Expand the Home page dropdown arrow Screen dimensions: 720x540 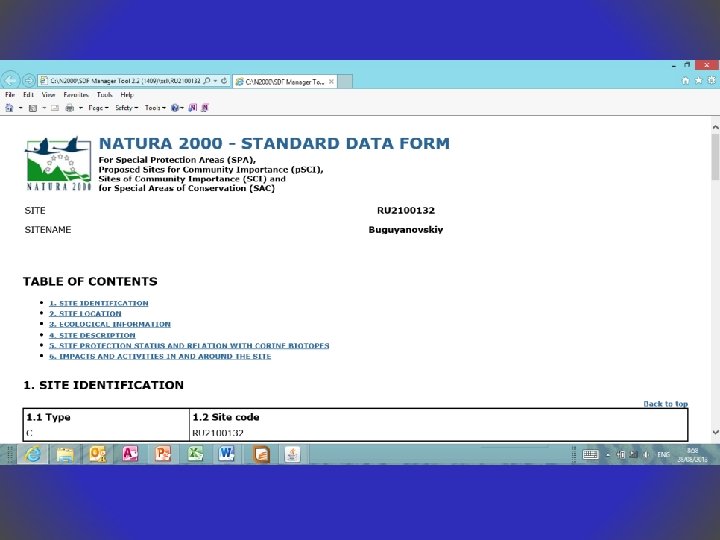click(x=20, y=108)
